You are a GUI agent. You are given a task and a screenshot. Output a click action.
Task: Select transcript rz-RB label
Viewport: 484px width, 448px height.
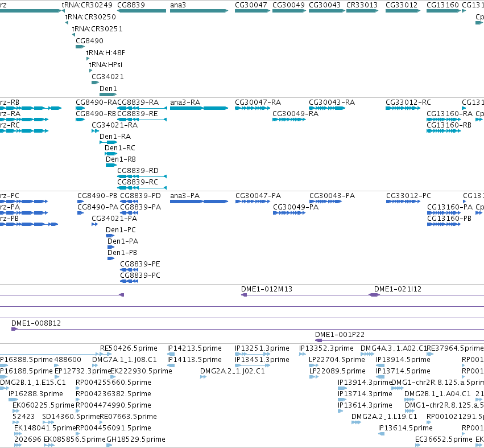(10, 102)
